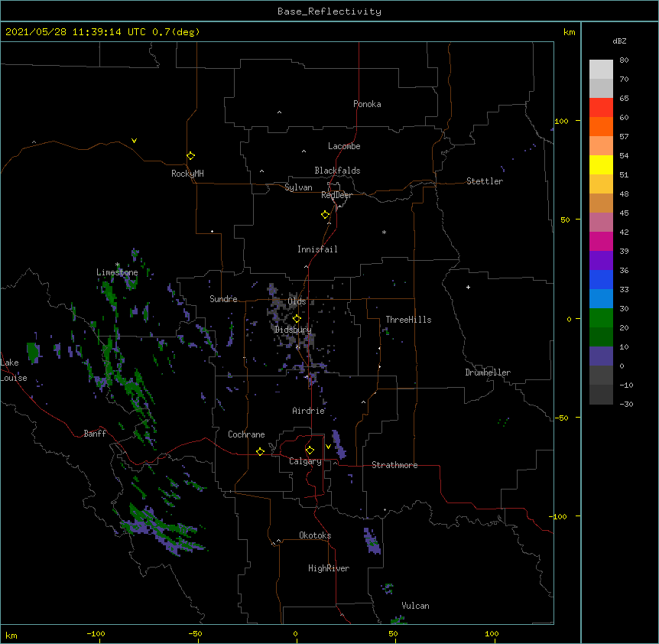Pick the orange swatch between 60 and 57
The height and width of the screenshot is (644, 659).
(x=601, y=126)
